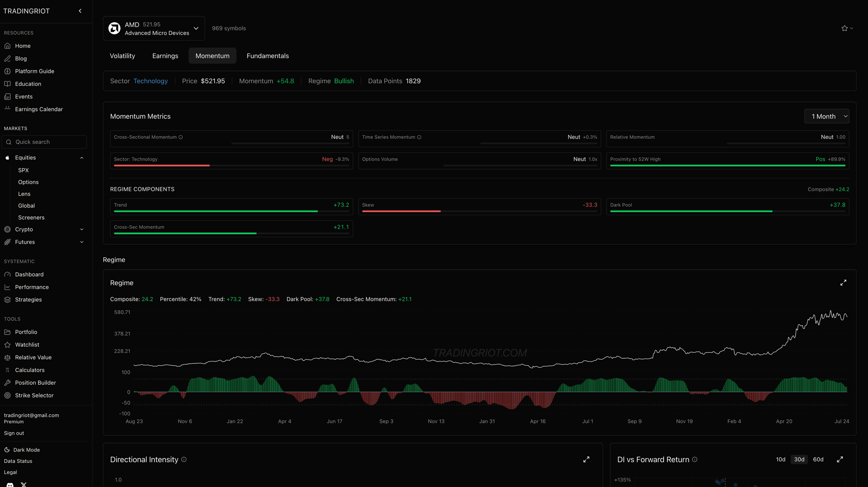Viewport: 868px width, 487px height.
Task: Switch to the Fundamentals tab
Action: tap(267, 56)
